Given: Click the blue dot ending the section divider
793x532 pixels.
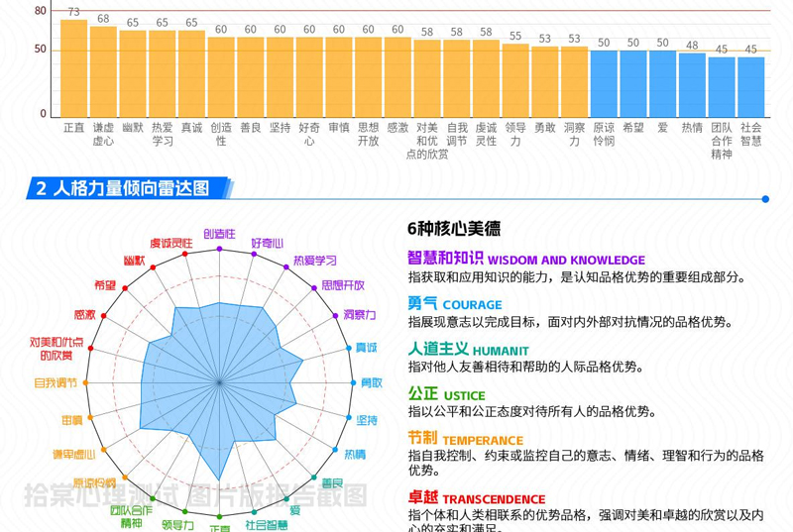Looking at the screenshot, I should point(765,199).
